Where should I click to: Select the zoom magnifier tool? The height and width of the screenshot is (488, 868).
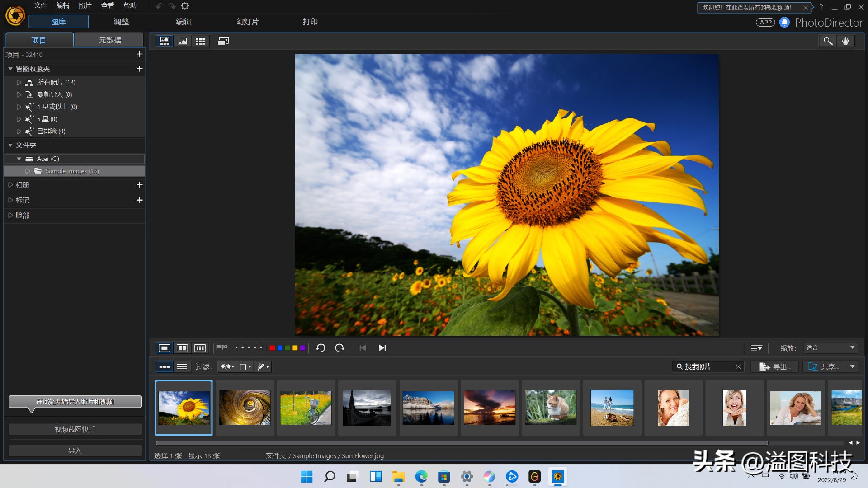828,41
